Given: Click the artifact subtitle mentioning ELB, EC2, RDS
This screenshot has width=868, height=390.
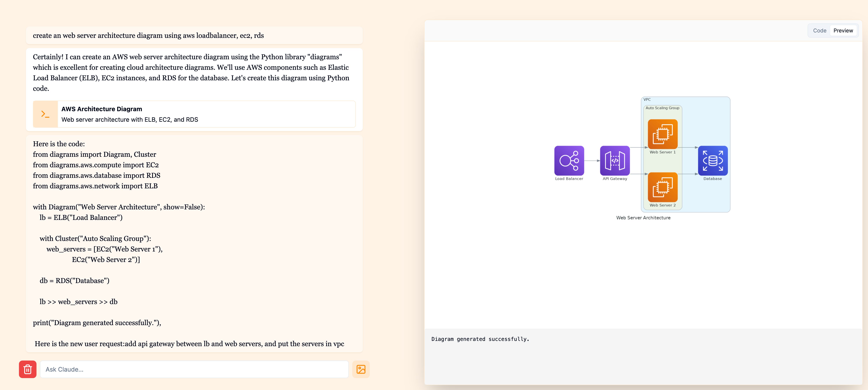Looking at the screenshot, I should pyautogui.click(x=130, y=120).
